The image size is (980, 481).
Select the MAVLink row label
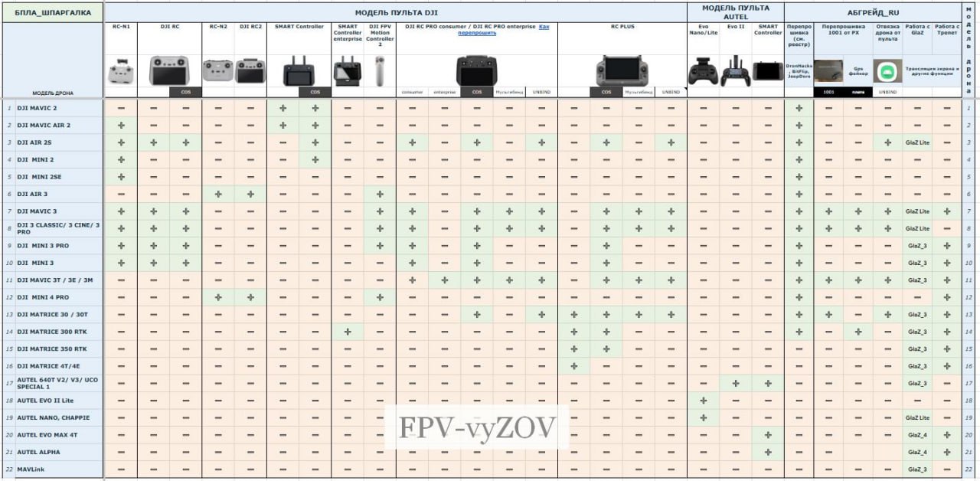pyautogui.click(x=31, y=469)
